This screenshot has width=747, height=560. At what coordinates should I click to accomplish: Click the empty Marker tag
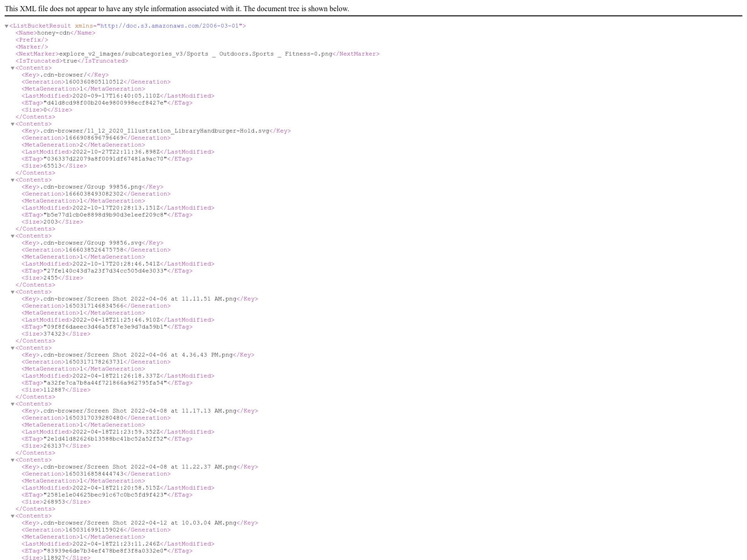point(32,47)
